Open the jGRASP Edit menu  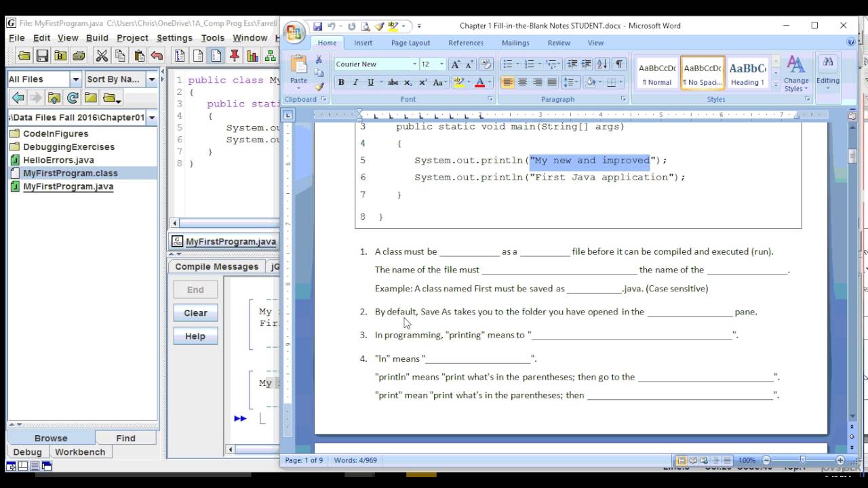click(41, 38)
